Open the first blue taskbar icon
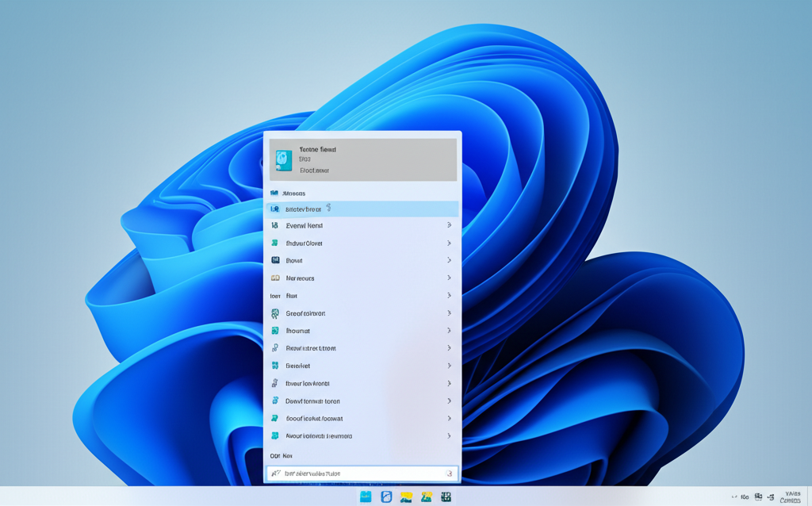This screenshot has width=812, height=506. click(x=366, y=497)
